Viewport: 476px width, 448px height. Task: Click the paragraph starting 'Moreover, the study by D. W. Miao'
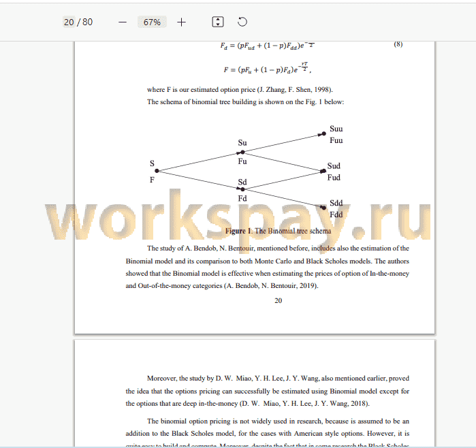click(x=267, y=391)
